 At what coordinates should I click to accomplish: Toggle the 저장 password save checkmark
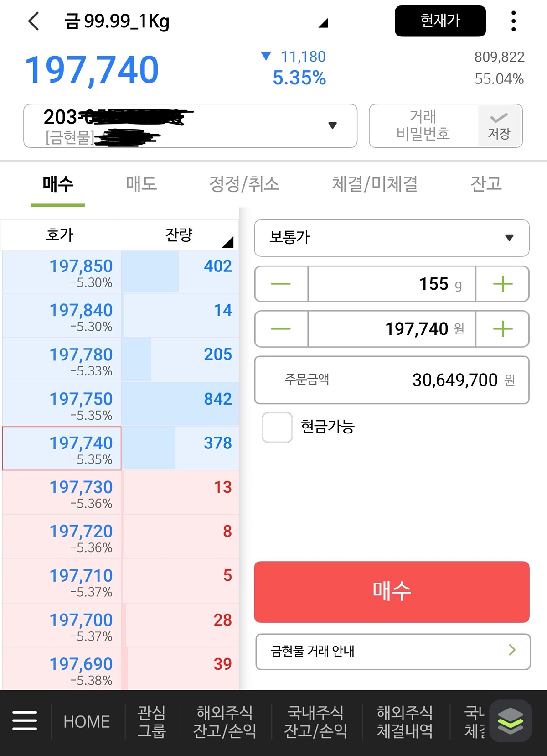click(500, 126)
